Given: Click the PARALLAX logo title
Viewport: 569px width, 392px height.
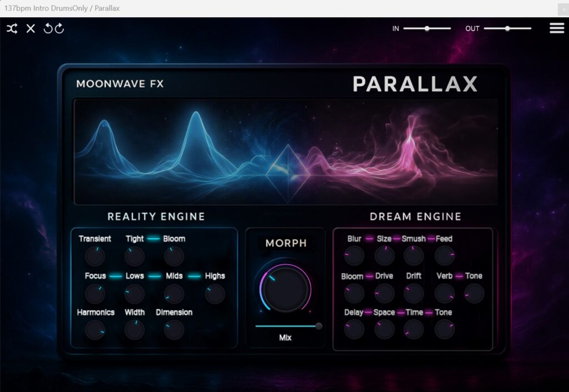Looking at the screenshot, I should [x=415, y=84].
